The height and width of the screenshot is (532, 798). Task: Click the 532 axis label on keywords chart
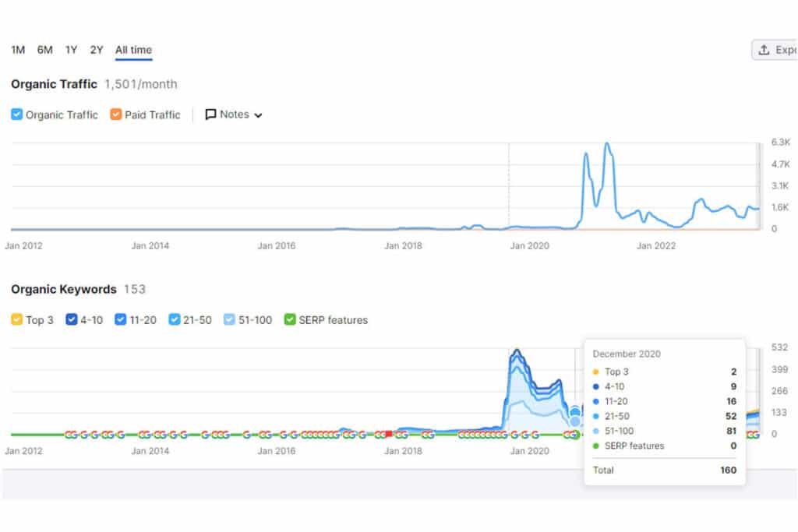pos(779,347)
